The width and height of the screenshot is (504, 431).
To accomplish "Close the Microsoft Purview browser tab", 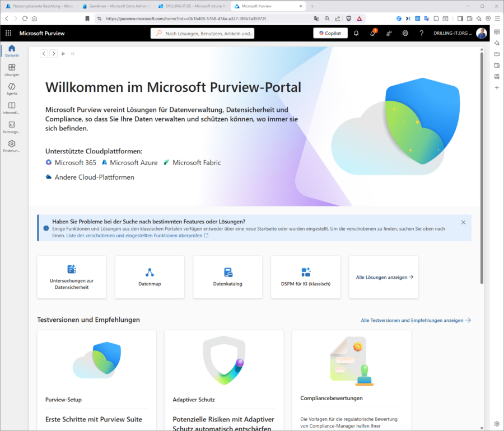I will point(301,6).
